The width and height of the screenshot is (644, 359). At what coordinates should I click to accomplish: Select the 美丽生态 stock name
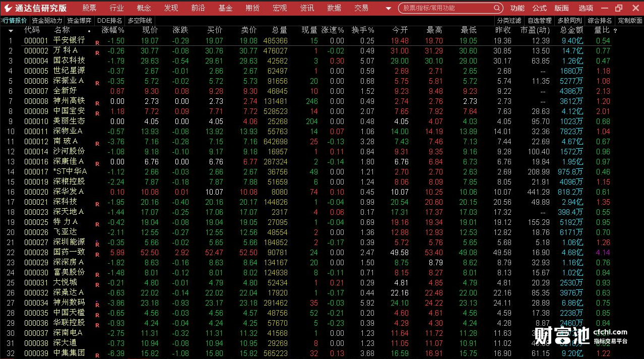pyautogui.click(x=70, y=121)
